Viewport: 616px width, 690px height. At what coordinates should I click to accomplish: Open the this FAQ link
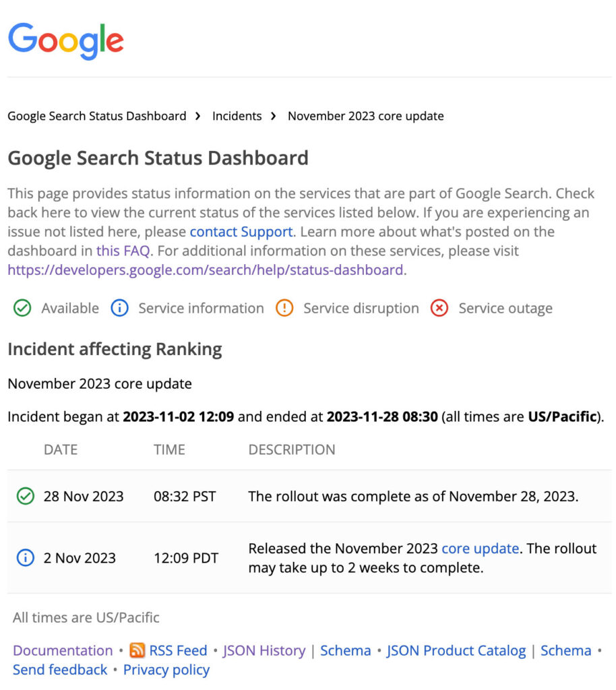(122, 251)
